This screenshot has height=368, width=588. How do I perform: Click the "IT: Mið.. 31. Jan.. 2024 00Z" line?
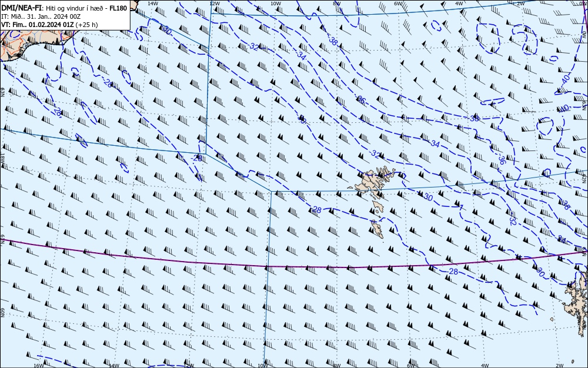41,16
